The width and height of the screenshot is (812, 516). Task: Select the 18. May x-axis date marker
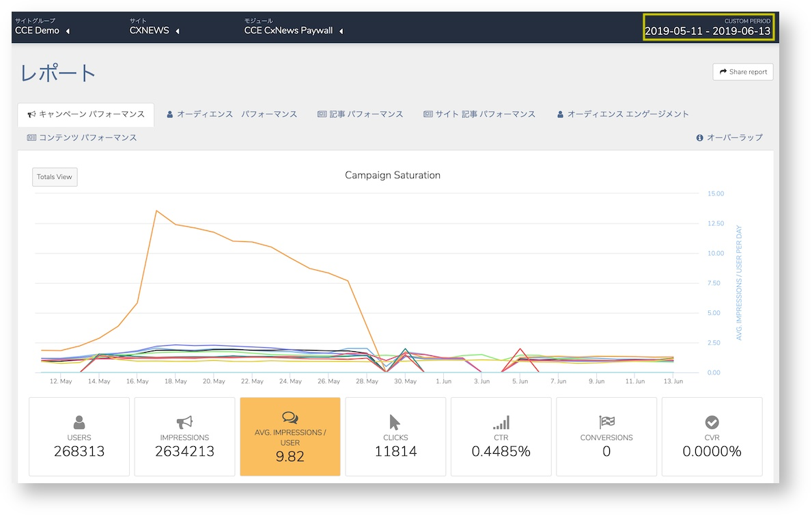[176, 381]
